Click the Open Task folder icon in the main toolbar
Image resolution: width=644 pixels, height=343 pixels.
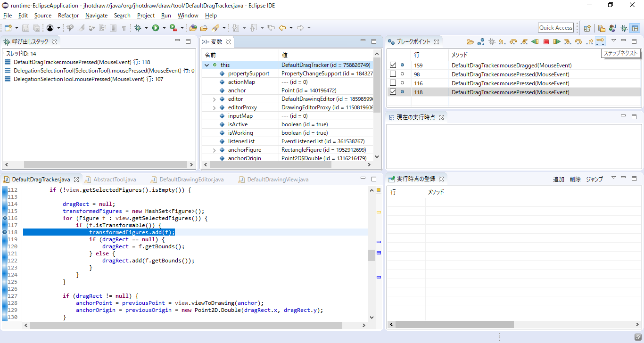[x=204, y=28]
